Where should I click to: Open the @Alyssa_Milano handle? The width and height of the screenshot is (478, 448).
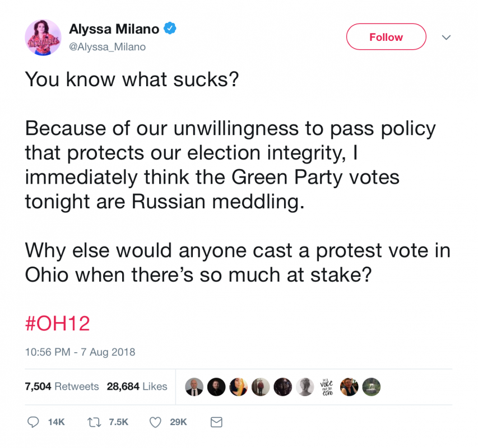[107, 47]
